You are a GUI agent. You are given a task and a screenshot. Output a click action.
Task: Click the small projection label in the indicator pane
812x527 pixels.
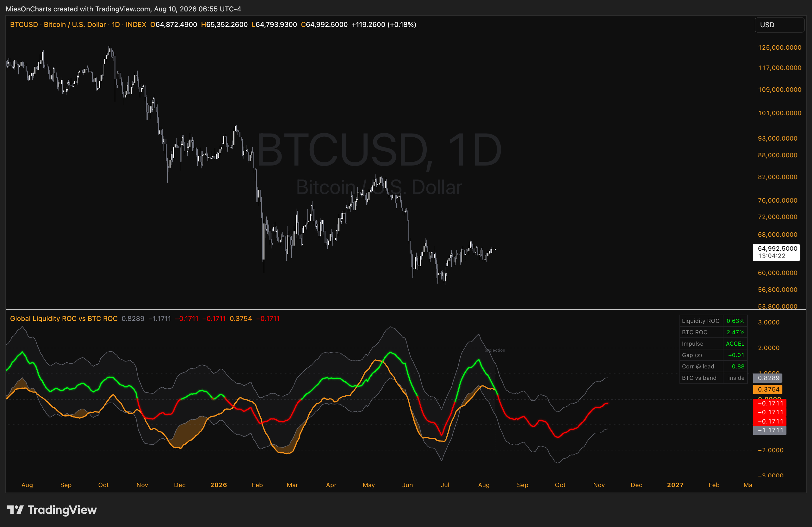coord(495,350)
